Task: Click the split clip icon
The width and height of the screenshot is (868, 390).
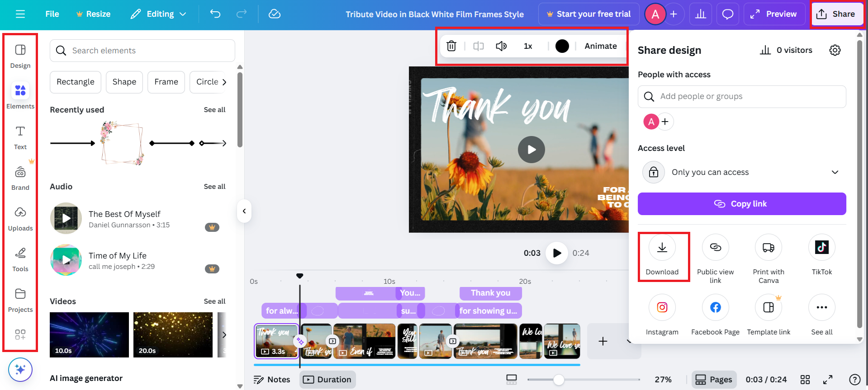Action: (x=479, y=46)
